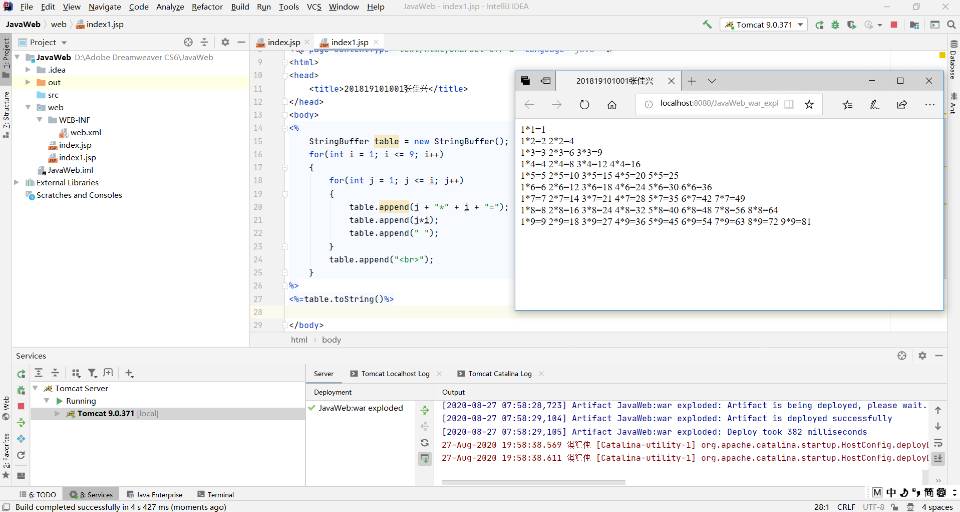Viewport: 960px width, 512px height.
Task: Open the TODO tool window button
Action: 37,494
